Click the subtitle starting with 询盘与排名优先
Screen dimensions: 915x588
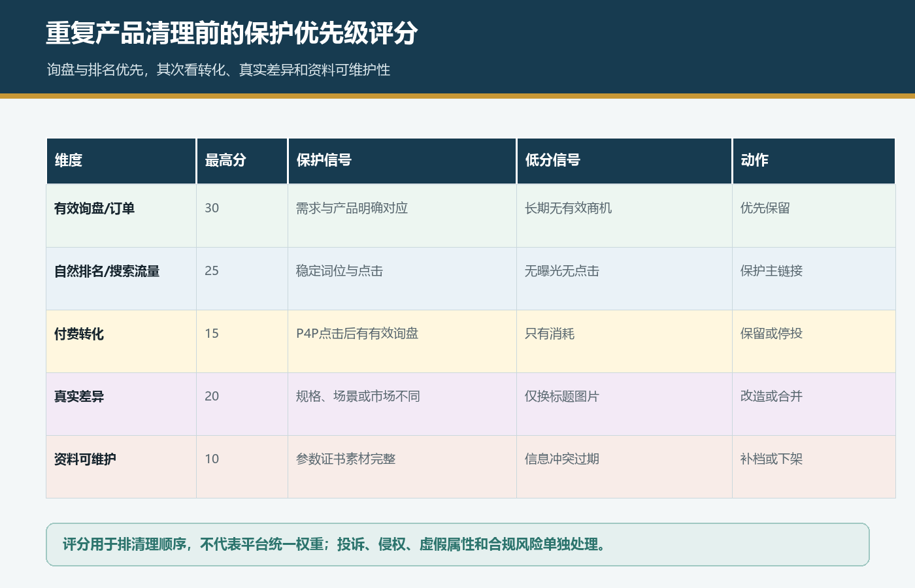click(218, 70)
